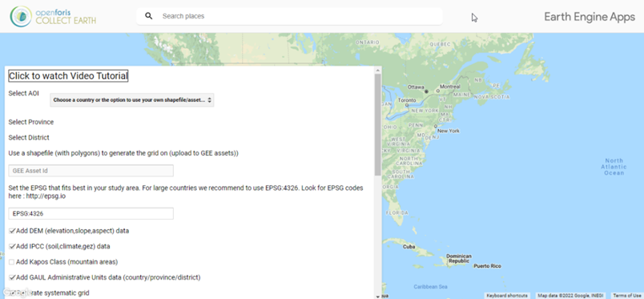Viewport: 644px width, 299px height.
Task: Click the Select Province label
Action: click(x=31, y=122)
